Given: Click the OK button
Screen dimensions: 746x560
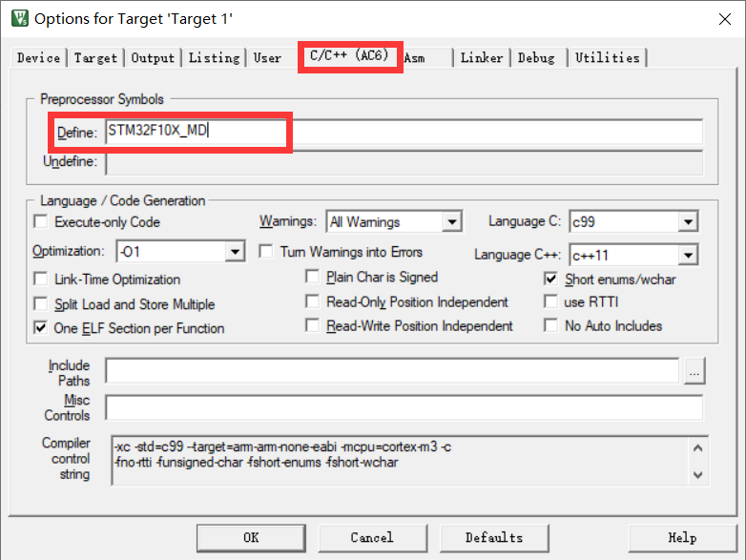Looking at the screenshot, I should click(x=251, y=538).
